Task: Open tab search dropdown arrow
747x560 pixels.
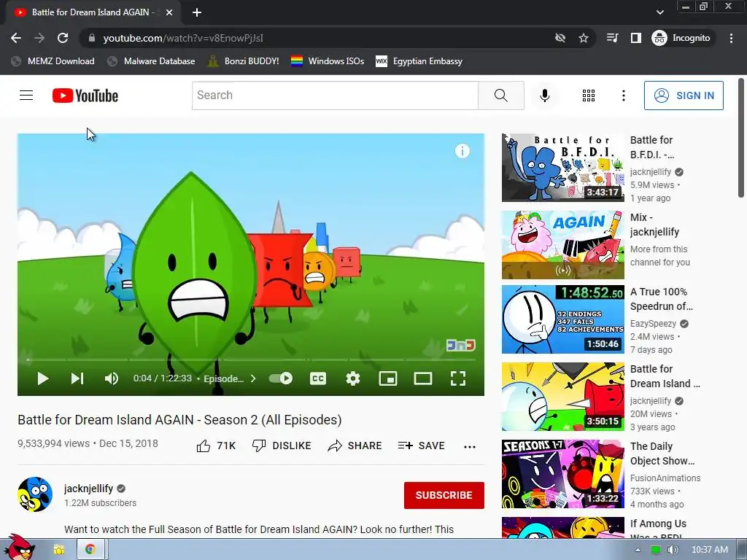Action: 659,12
